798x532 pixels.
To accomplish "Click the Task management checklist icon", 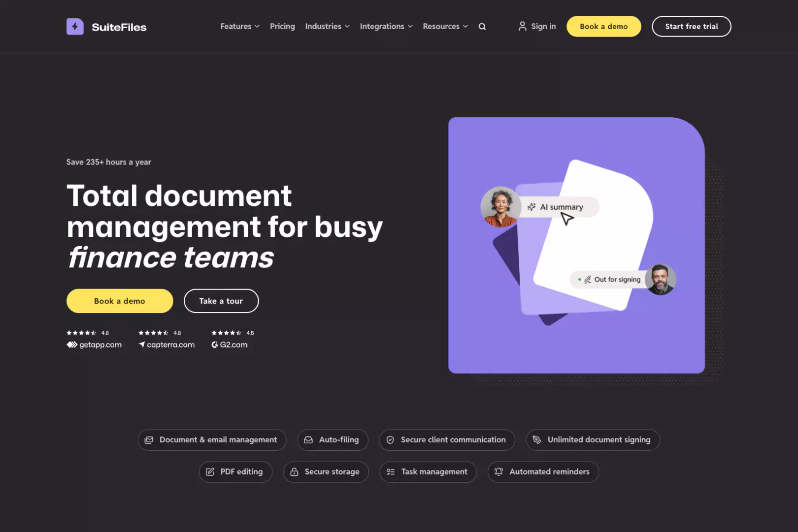I will tap(391, 472).
